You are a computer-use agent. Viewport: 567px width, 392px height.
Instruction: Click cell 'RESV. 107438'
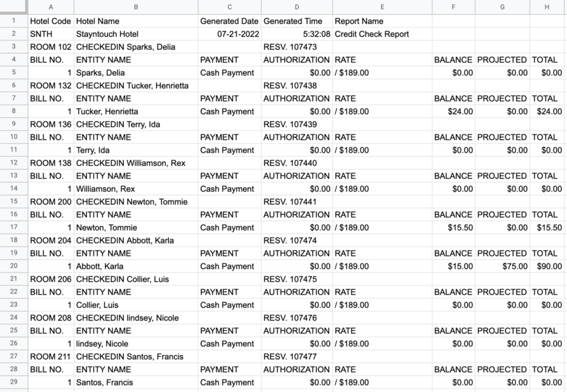click(x=297, y=86)
